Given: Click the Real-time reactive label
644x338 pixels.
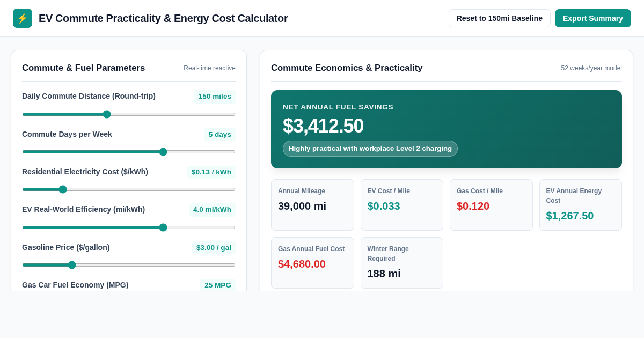Looking at the screenshot, I should 209,68.
